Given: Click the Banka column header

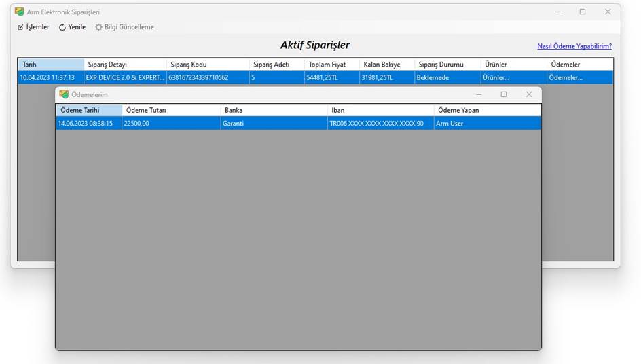Looking at the screenshot, I should [274, 110].
